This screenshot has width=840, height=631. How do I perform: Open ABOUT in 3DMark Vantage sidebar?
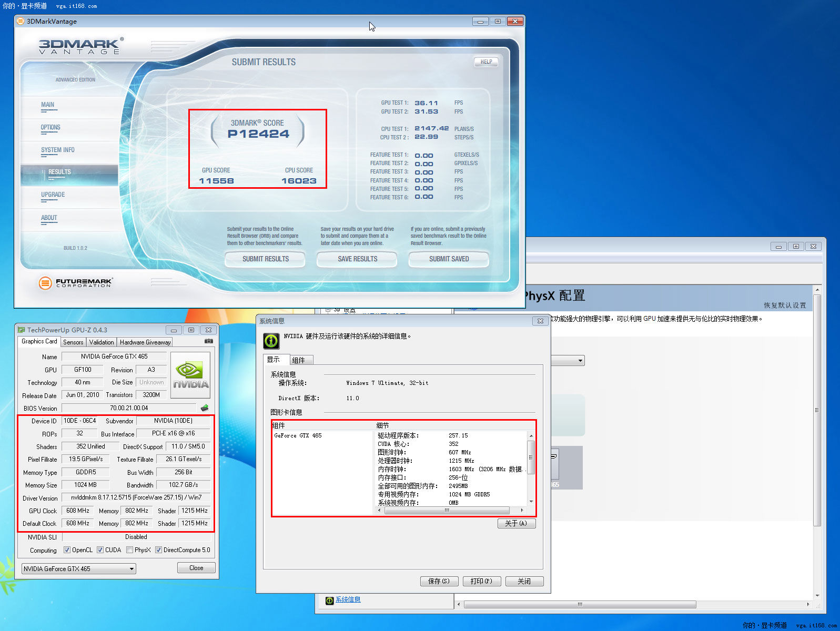click(x=49, y=218)
